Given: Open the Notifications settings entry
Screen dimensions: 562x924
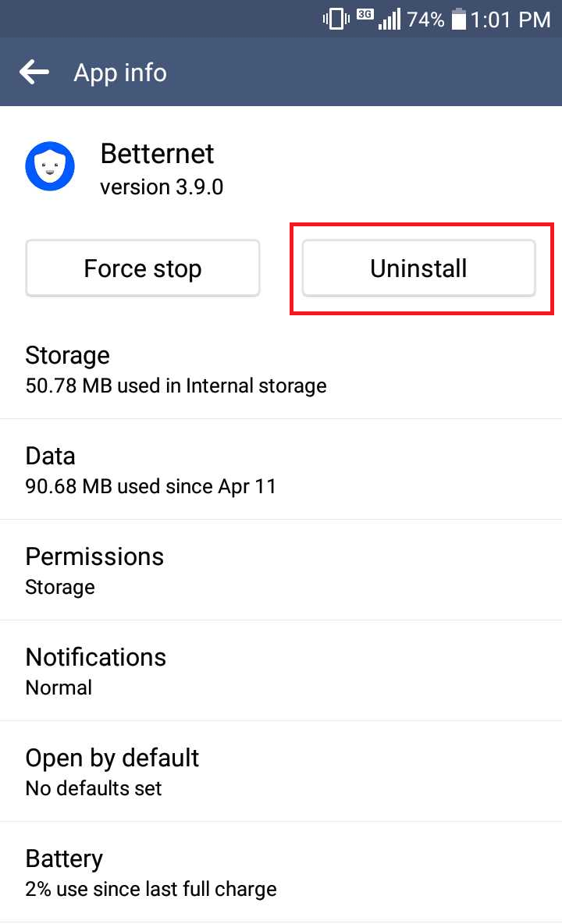Looking at the screenshot, I should click(x=281, y=671).
